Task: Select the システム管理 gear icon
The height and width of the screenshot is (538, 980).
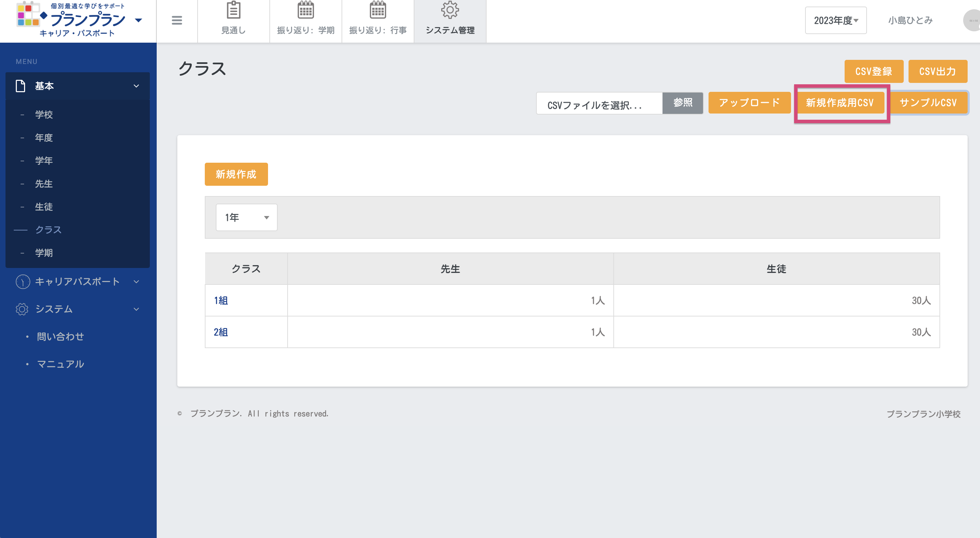Action: [450, 10]
